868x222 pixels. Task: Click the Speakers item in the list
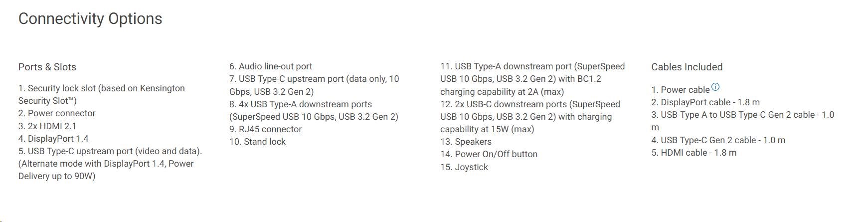(x=466, y=142)
